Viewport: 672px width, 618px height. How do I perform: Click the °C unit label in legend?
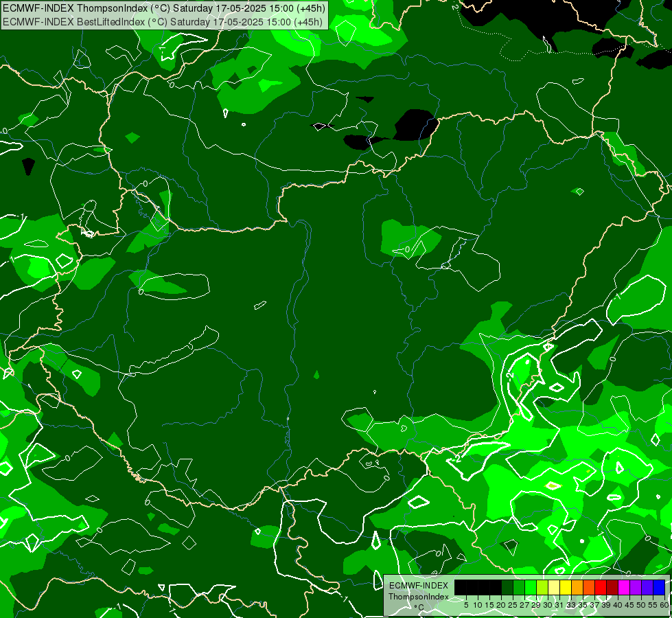[x=419, y=607]
